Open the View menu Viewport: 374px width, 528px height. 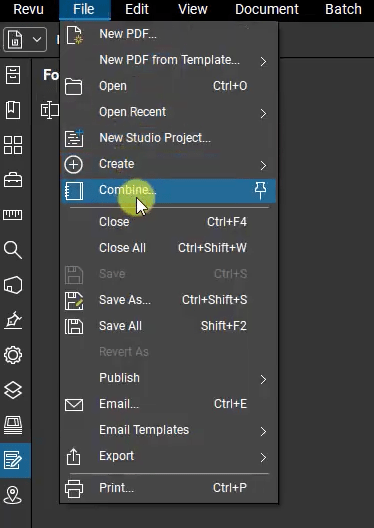click(x=193, y=9)
